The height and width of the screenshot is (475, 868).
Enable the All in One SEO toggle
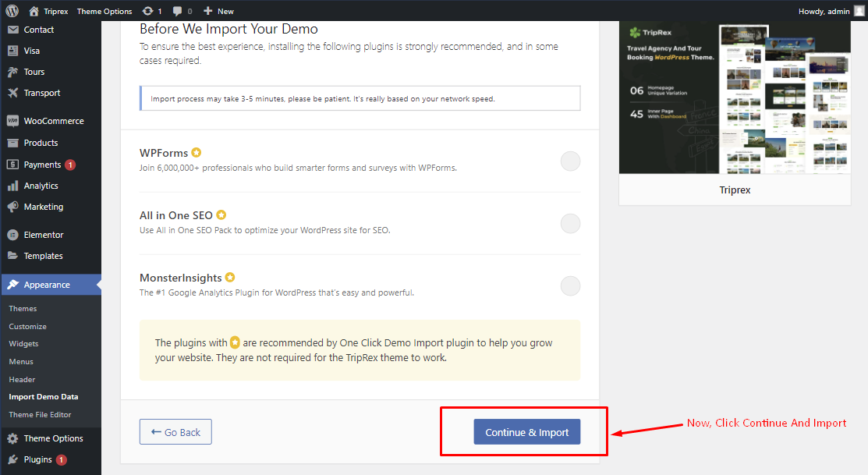[570, 224]
